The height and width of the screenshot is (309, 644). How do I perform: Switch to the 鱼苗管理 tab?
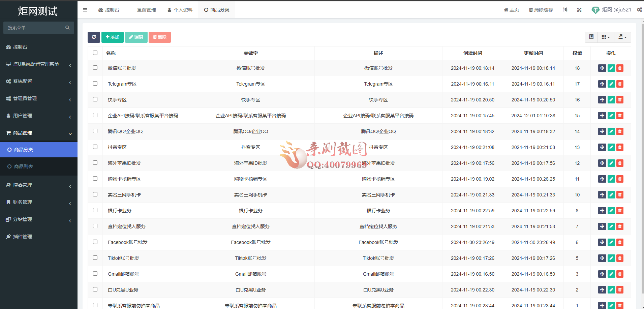point(146,10)
